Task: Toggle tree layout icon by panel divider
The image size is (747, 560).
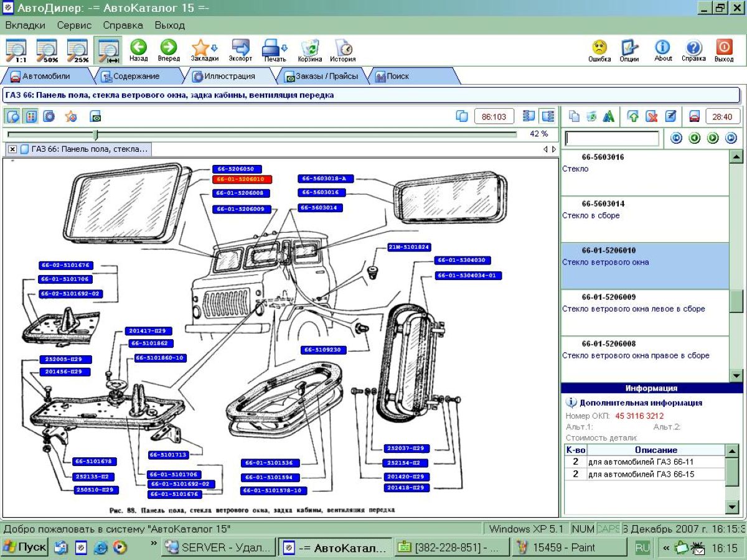Action: click(548, 116)
